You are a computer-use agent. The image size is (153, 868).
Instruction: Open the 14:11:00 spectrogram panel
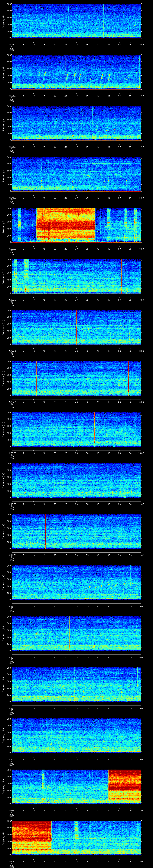click(x=76, y=531)
